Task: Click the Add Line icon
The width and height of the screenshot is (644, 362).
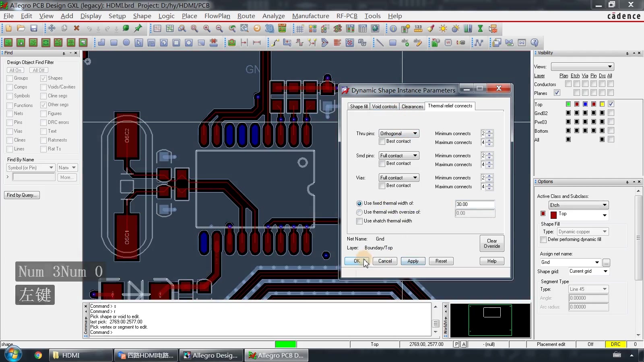Action: click(x=380, y=43)
